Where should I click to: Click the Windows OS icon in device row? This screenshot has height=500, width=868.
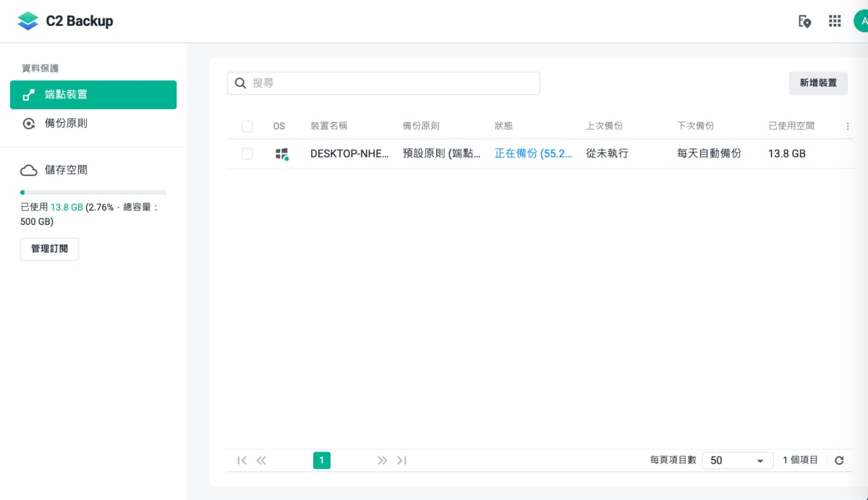(x=281, y=153)
